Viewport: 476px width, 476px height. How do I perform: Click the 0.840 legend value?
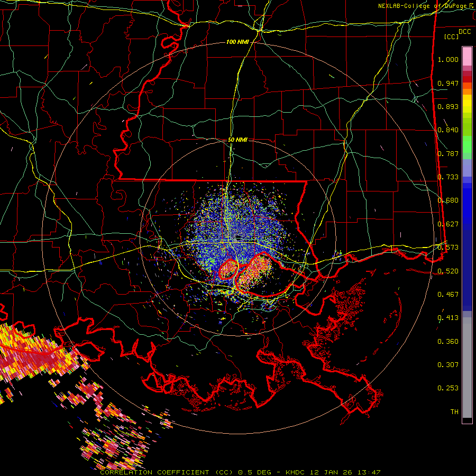(448, 130)
